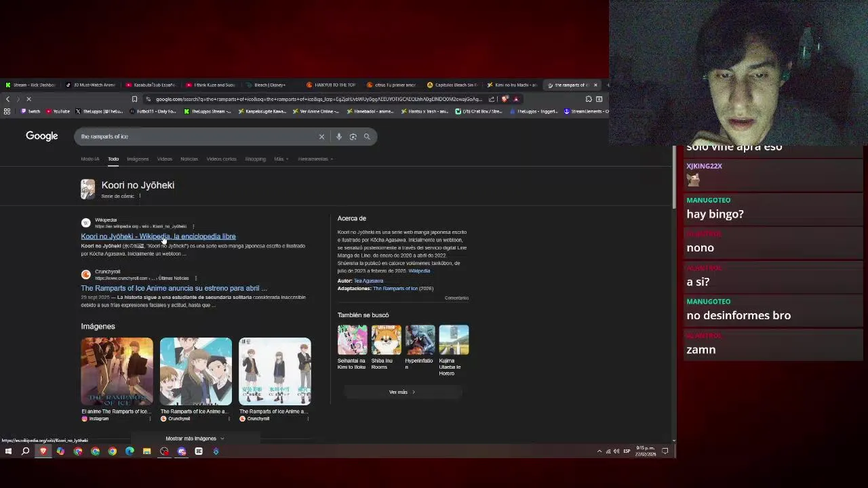This screenshot has height=488, width=868.
Task: Click the magnifier search button
Action: pos(367,137)
